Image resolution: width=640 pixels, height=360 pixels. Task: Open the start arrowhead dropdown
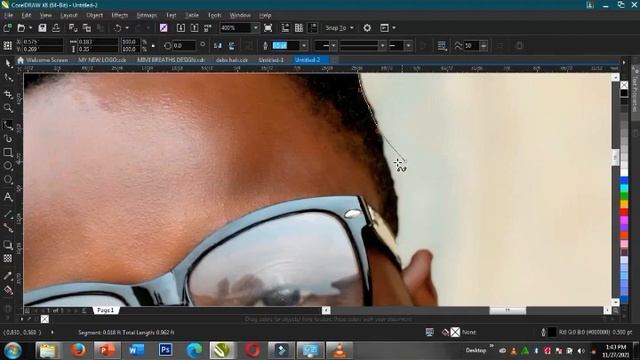click(333, 46)
